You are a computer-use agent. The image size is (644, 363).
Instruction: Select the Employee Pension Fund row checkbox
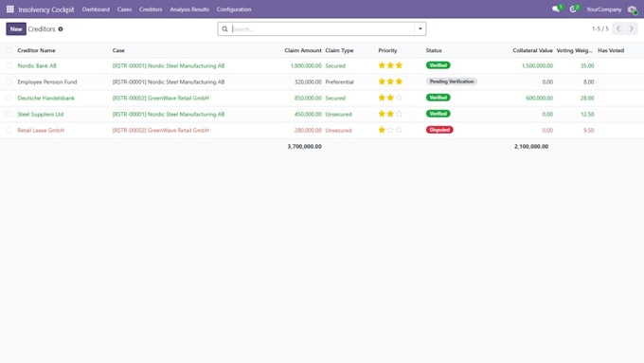(9, 82)
